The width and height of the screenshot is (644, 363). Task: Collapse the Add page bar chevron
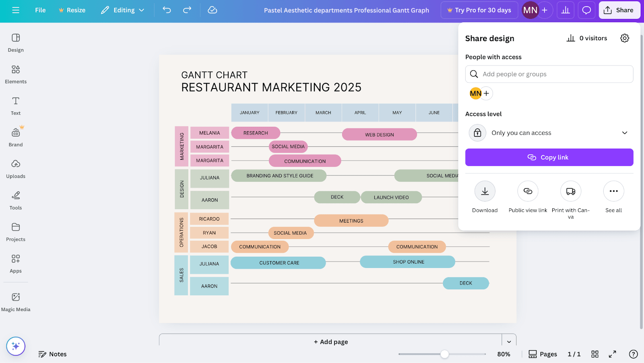pos(509,341)
